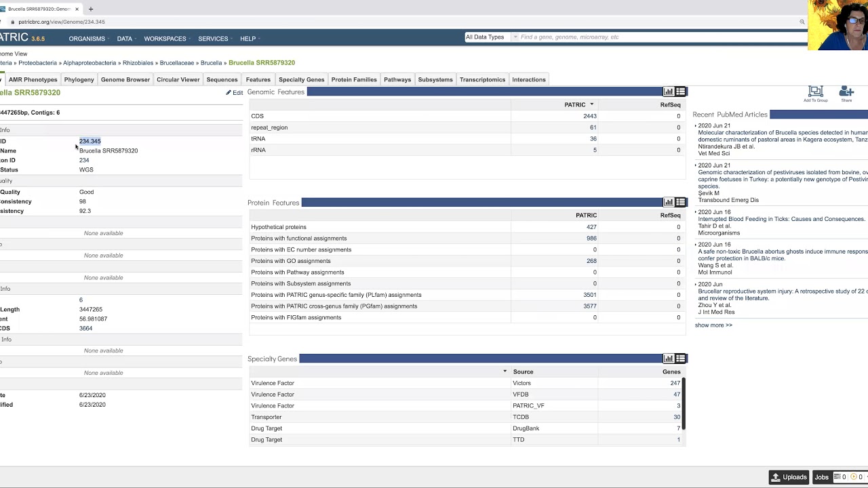868x488 pixels.
Task: Click 'show more >>' under PubMed articles
Action: click(x=713, y=325)
